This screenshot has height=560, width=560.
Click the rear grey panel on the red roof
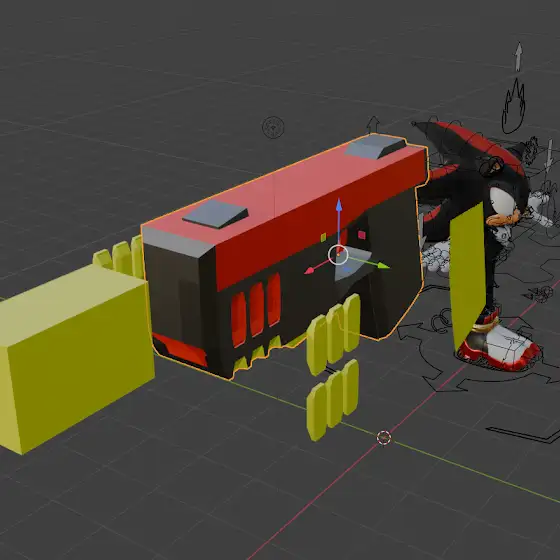click(376, 146)
